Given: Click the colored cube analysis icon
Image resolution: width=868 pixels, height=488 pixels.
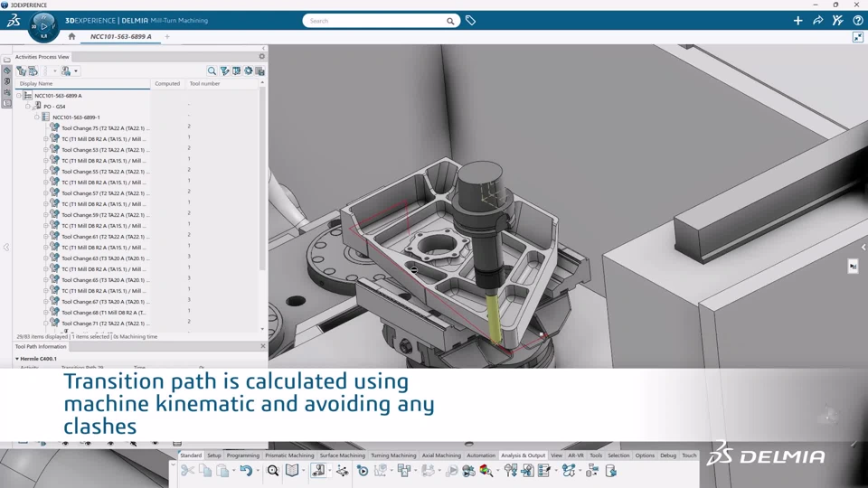Looking at the screenshot, I should point(486,471).
